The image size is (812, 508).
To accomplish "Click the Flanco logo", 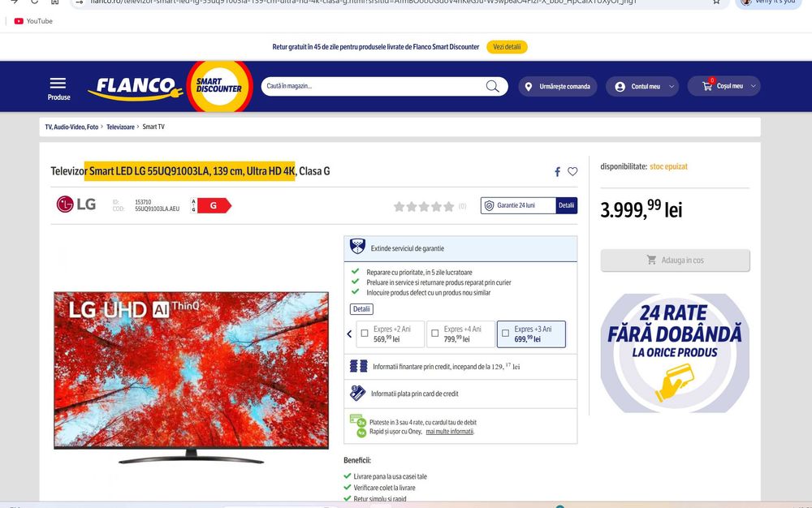I will coord(135,88).
